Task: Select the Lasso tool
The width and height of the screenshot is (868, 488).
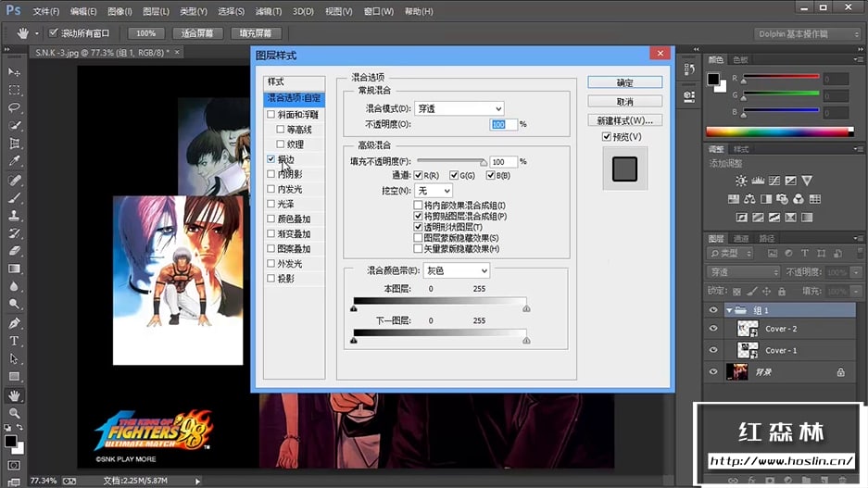Action: 15,108
